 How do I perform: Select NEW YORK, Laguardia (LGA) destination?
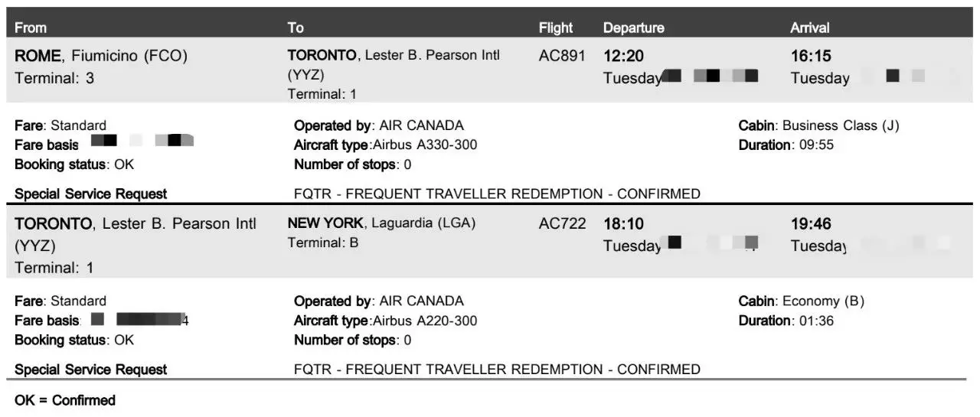(382, 223)
